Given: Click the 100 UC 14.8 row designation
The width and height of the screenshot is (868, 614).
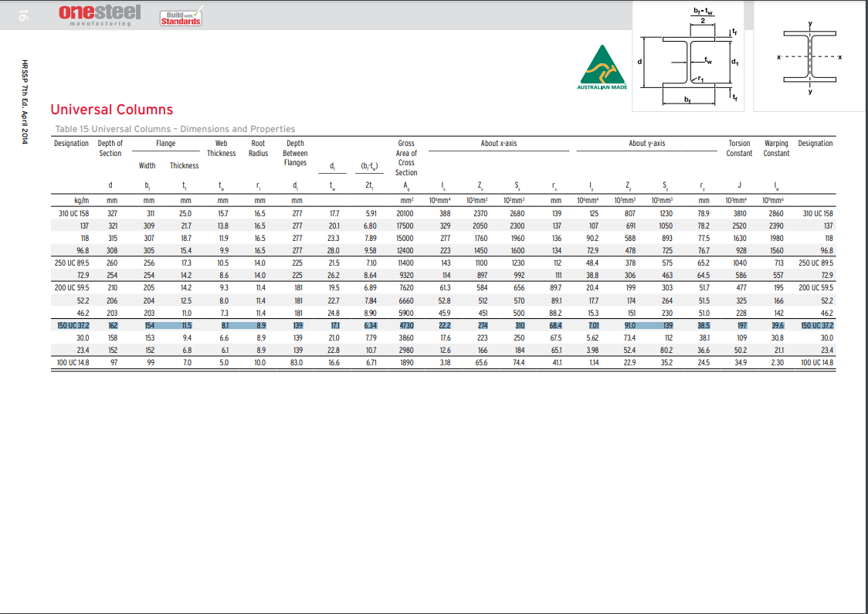Looking at the screenshot, I should point(73,363).
